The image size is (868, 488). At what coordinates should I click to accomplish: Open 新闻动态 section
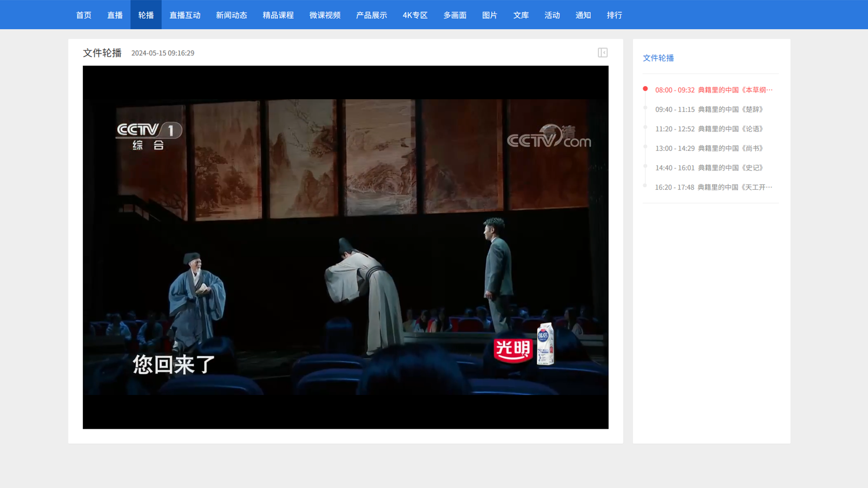click(x=231, y=15)
